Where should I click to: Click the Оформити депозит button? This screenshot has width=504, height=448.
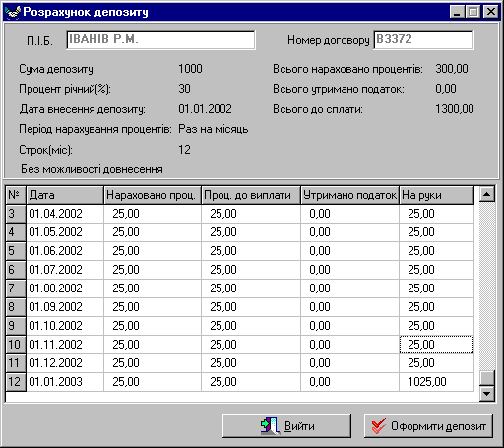pos(428,425)
